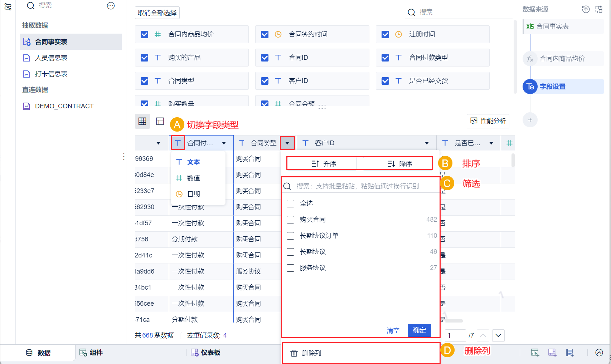This screenshot has width=611, height=364.
Task: Click the add chart component icon at bottom right
Action: [535, 353]
